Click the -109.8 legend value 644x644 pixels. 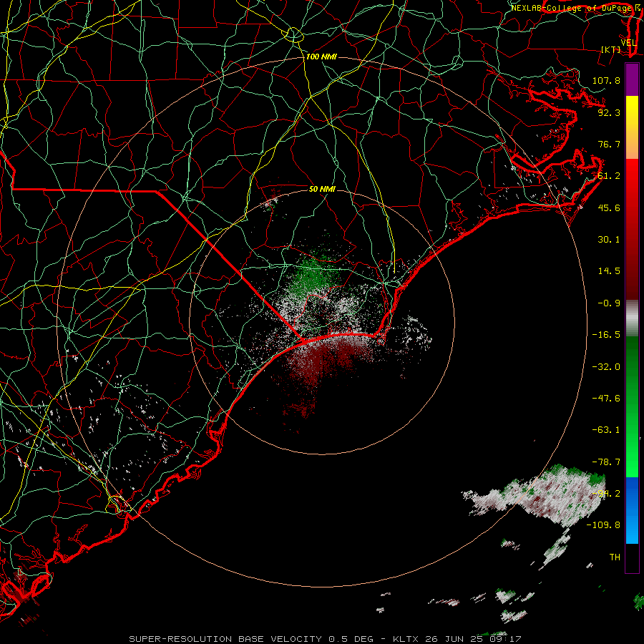point(603,525)
